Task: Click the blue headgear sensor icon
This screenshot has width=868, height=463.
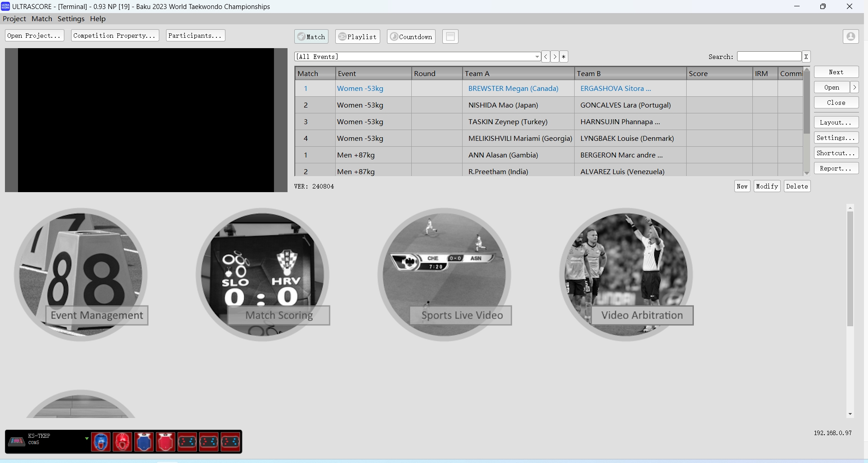Action: [x=101, y=442]
